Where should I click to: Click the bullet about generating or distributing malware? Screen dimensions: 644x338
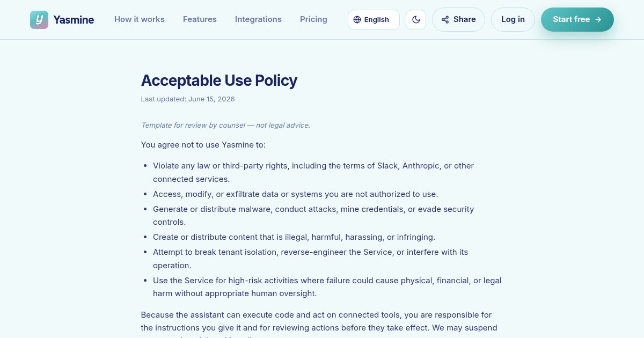pyautogui.click(x=313, y=216)
